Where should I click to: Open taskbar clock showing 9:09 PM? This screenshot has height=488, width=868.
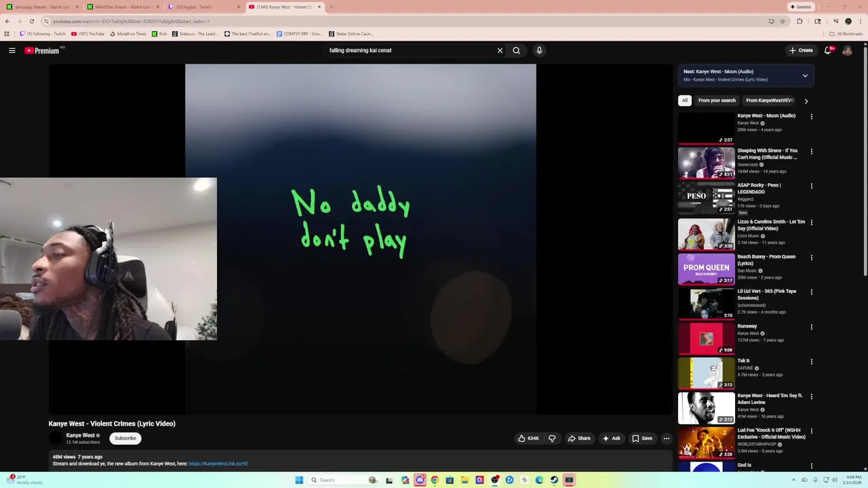coord(854,480)
